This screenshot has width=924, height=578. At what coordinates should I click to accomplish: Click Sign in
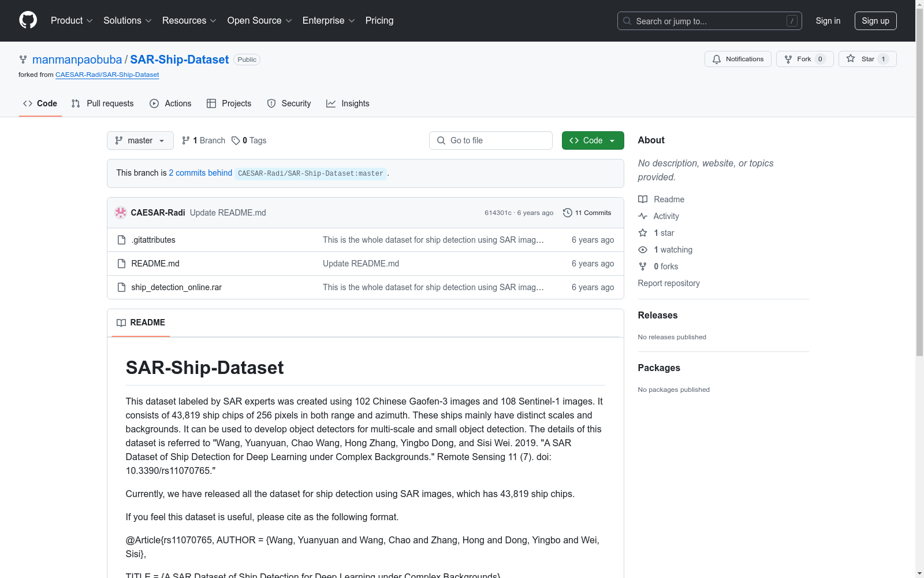[828, 21]
